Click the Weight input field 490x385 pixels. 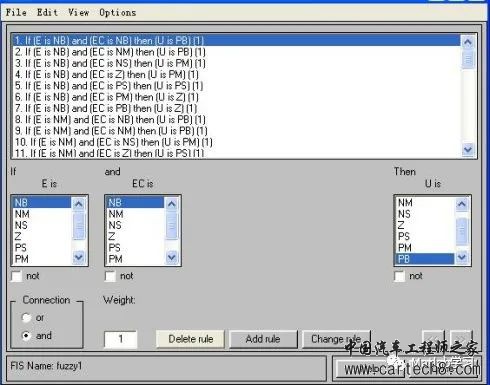point(120,339)
